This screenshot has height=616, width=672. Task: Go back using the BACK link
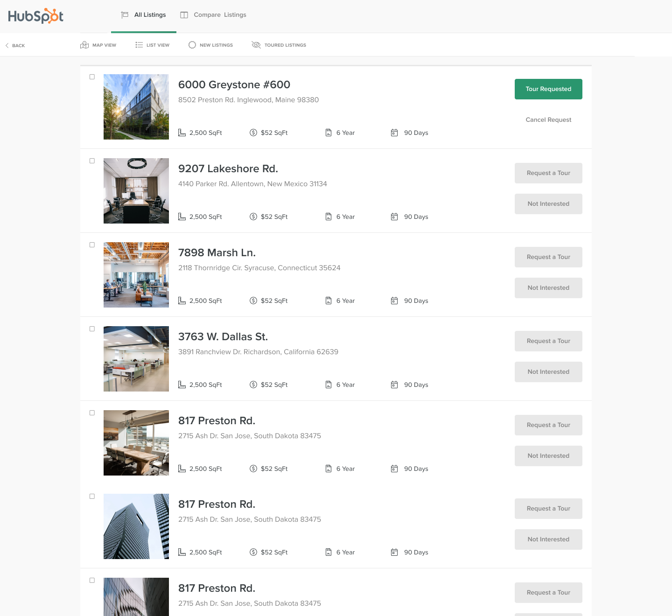(x=15, y=45)
